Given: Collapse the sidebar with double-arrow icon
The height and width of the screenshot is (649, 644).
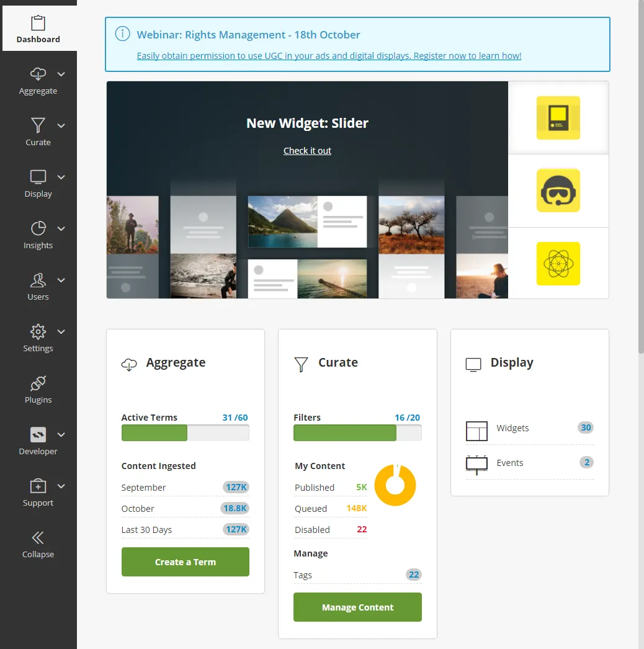Looking at the screenshot, I should pyautogui.click(x=38, y=538).
